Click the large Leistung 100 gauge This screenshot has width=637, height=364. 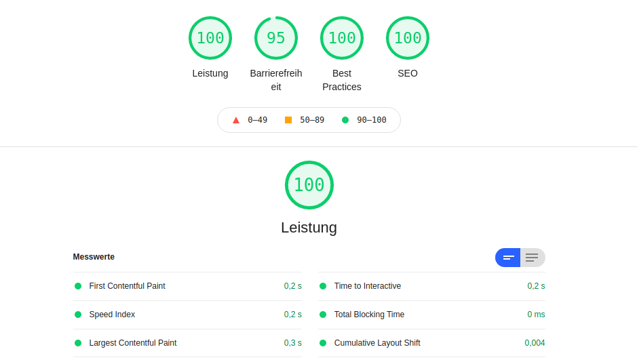click(309, 185)
